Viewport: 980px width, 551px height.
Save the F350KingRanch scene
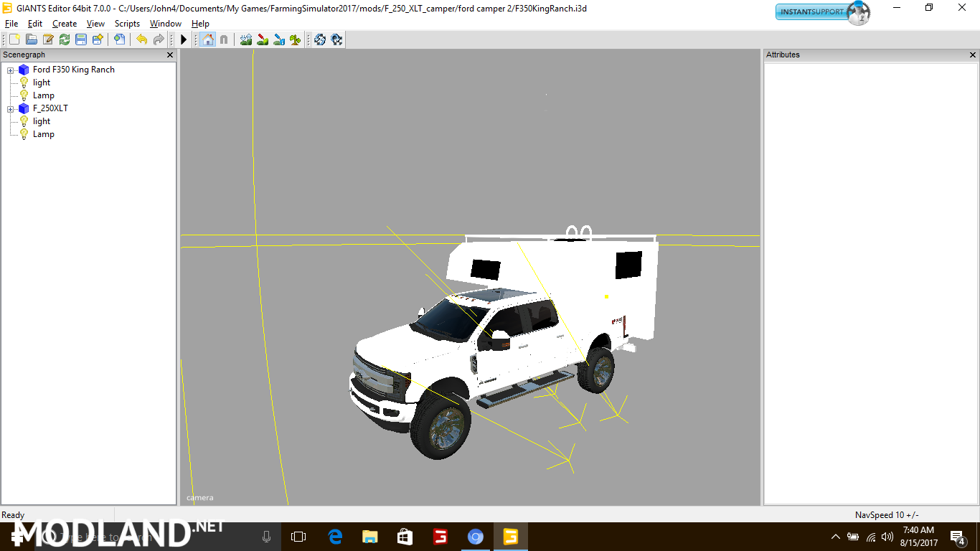[81, 39]
